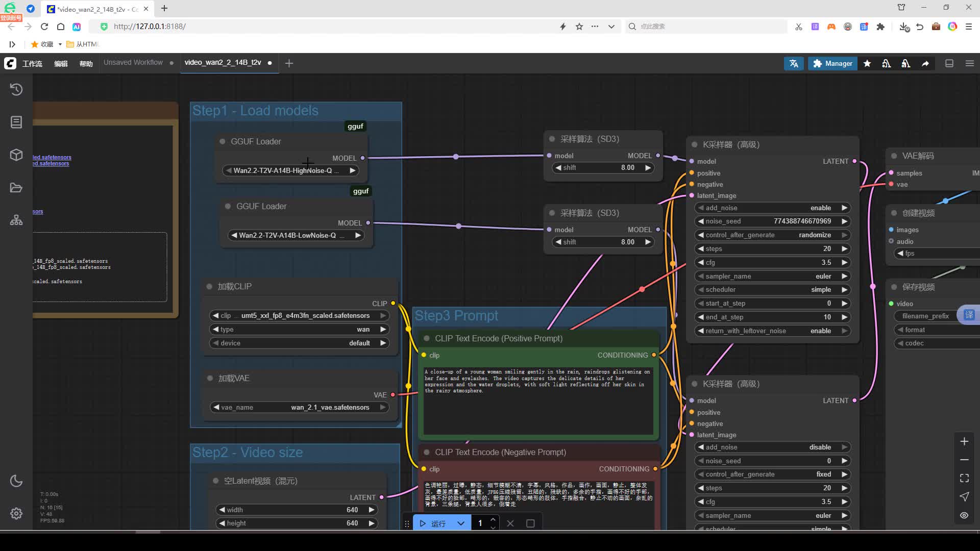Open the workflows folder sidebar icon
Viewport: 980px width, 551px height.
tap(16, 188)
